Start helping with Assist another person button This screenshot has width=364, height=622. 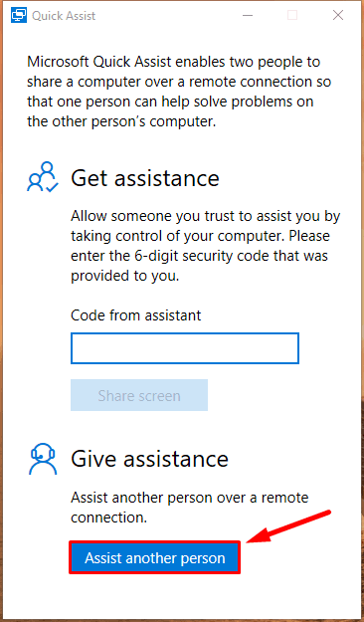coord(154,557)
